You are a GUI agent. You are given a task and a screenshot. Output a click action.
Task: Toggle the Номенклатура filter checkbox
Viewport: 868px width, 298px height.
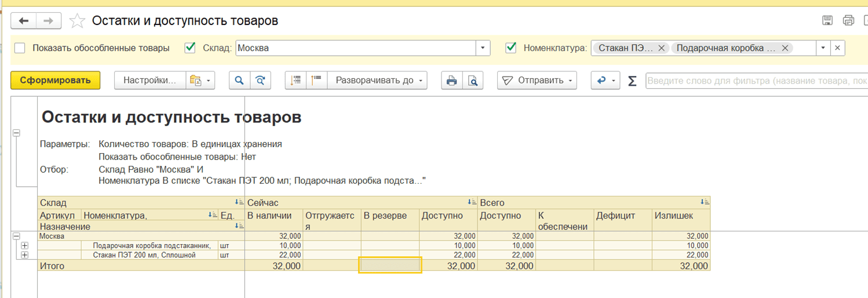[x=510, y=48]
